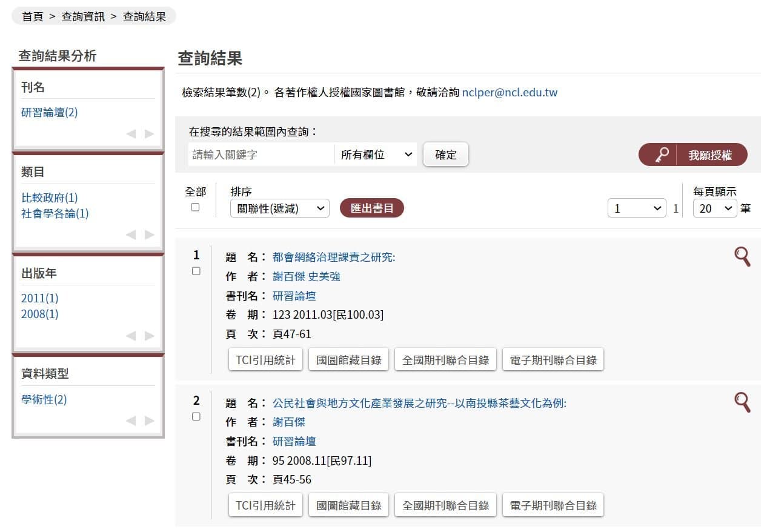Filter by 學術性(2) data type
Image resolution: width=767 pixels, height=532 pixels.
[x=44, y=399]
